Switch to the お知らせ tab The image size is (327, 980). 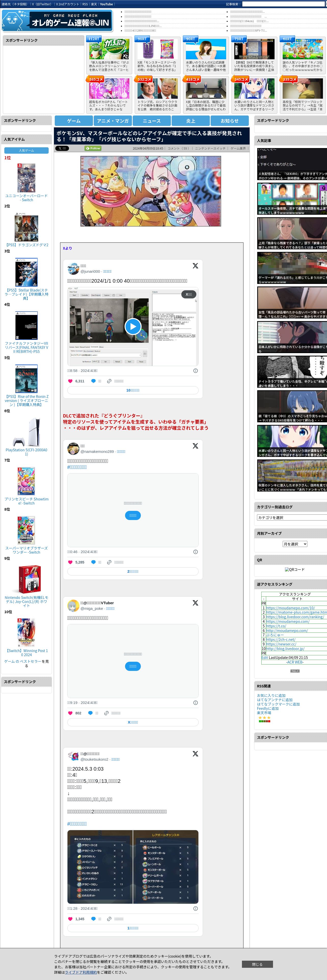[229, 121]
